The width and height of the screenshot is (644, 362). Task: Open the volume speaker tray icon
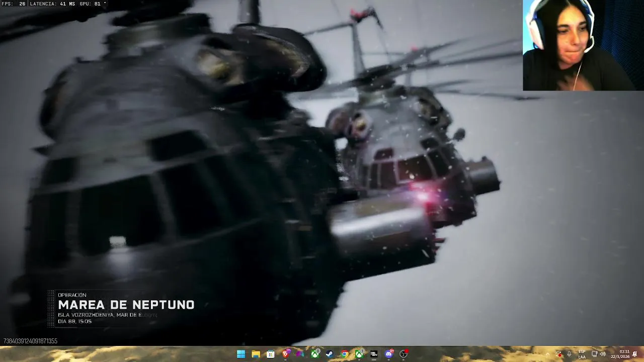[x=603, y=354]
